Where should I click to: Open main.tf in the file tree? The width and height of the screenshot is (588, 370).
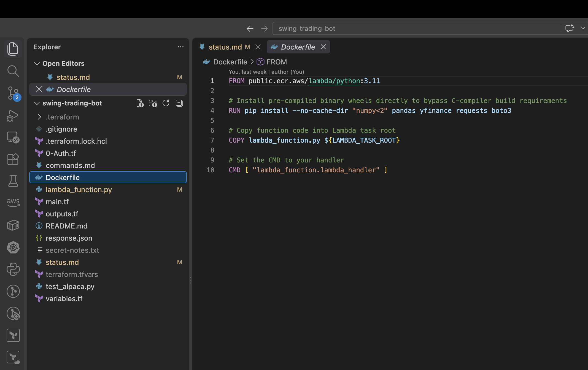pos(108,202)
